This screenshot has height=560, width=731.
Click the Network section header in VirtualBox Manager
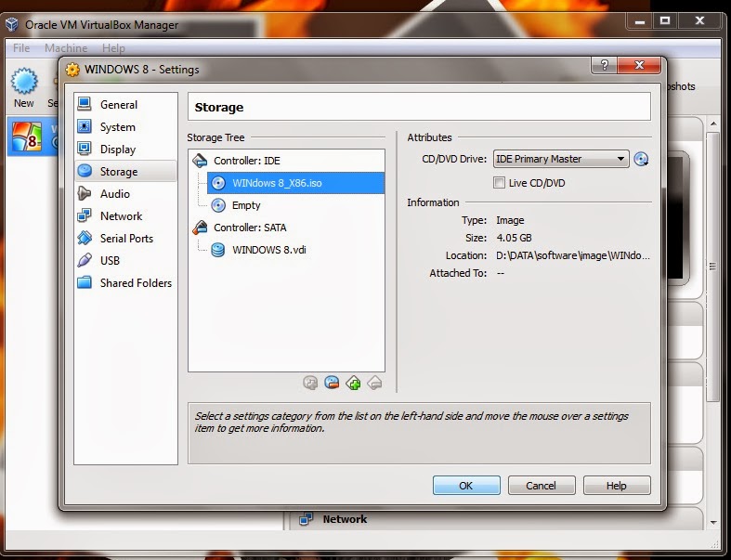(x=345, y=519)
